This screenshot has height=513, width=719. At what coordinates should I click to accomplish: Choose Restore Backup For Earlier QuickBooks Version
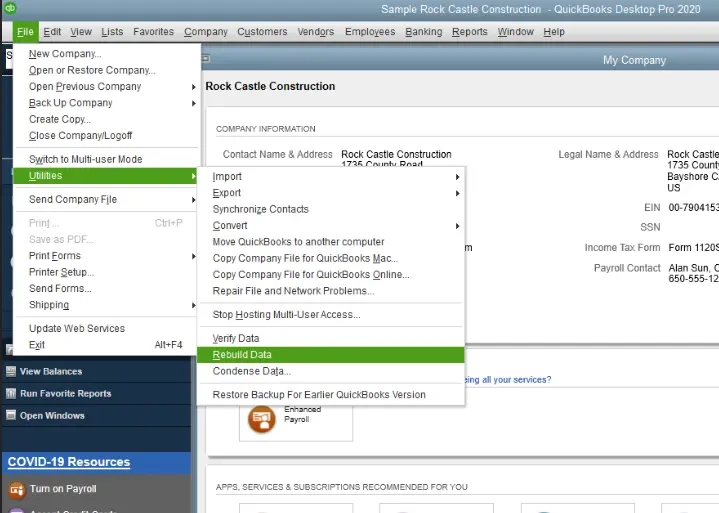tap(331, 395)
